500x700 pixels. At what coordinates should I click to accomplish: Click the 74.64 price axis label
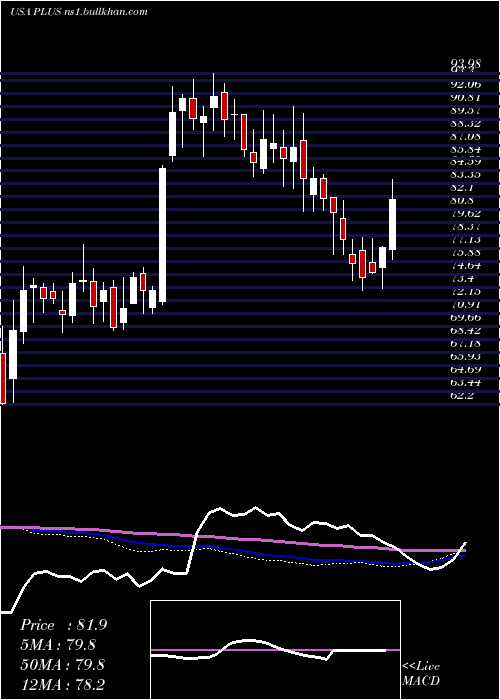point(465,266)
